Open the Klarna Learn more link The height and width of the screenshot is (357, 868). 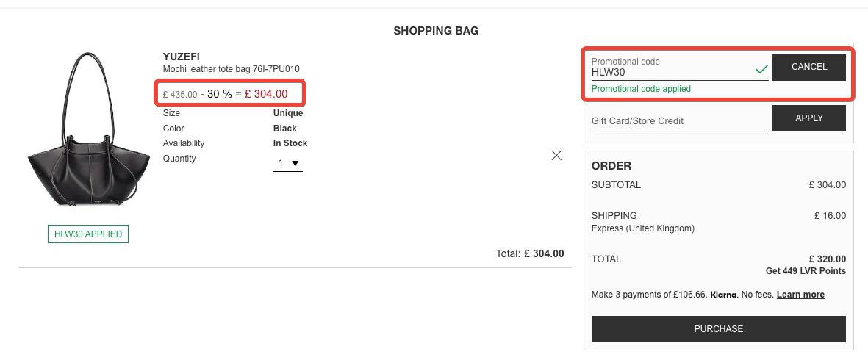(x=800, y=295)
